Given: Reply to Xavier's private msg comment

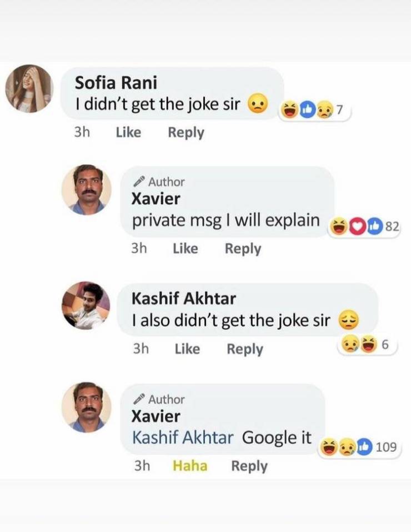Looking at the screenshot, I should click(243, 249).
